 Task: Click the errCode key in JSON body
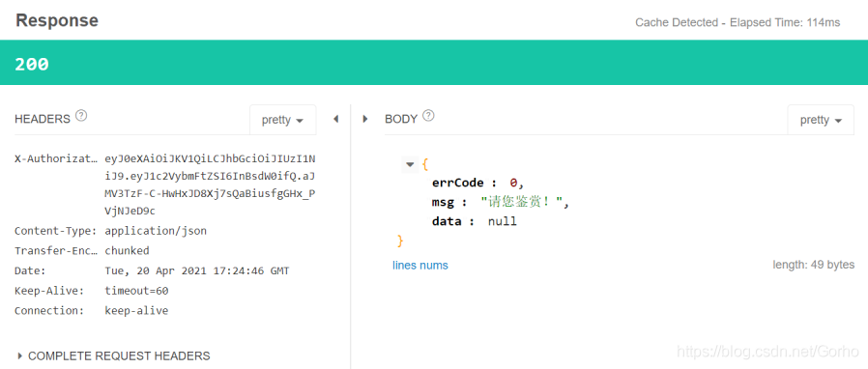(x=458, y=183)
